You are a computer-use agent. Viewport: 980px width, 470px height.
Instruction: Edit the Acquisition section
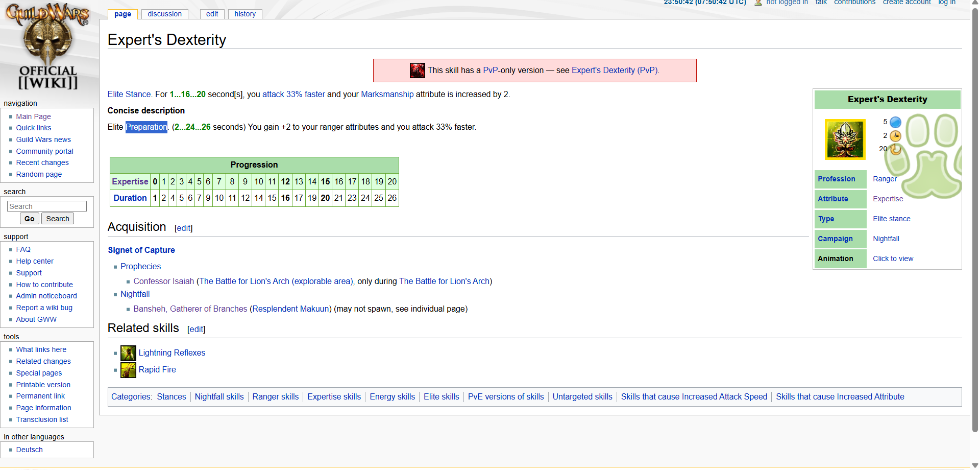184,228
